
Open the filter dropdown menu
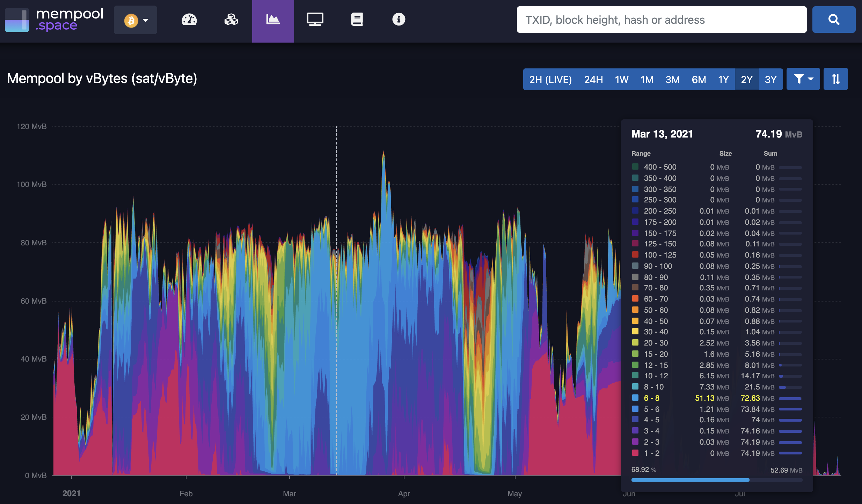click(803, 79)
